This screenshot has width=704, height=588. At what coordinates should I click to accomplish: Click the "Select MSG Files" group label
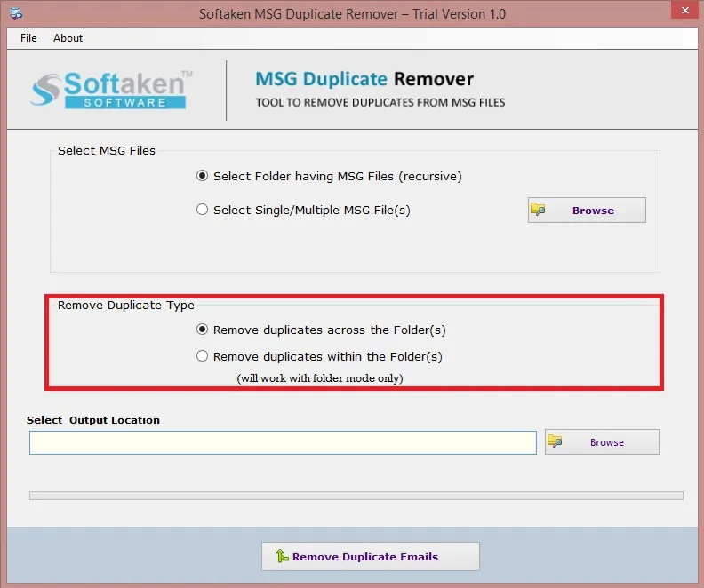click(107, 150)
